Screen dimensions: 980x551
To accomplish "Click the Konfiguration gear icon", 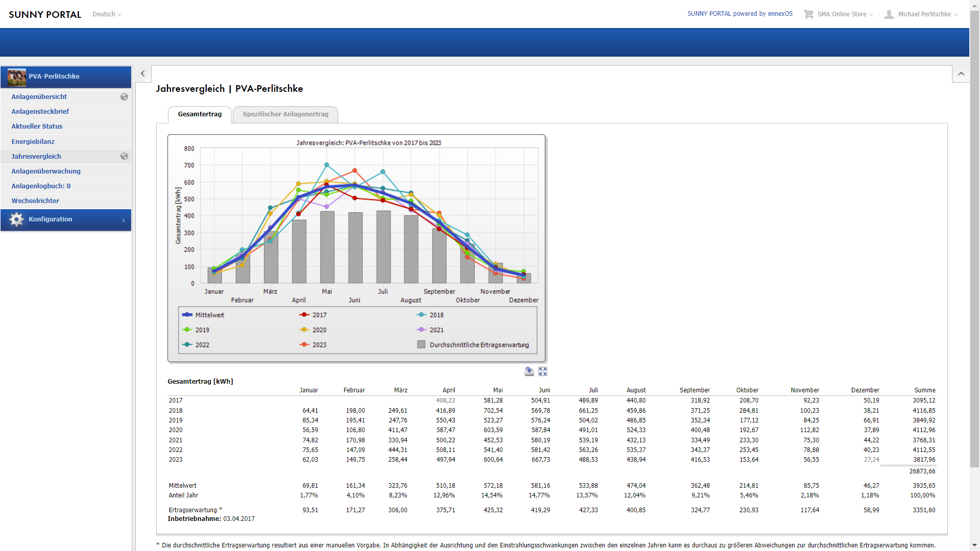I will (x=16, y=219).
